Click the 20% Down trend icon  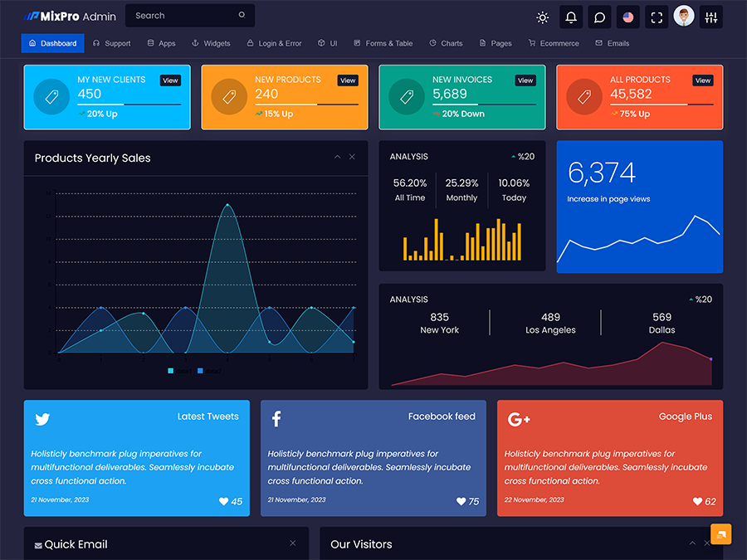[437, 114]
